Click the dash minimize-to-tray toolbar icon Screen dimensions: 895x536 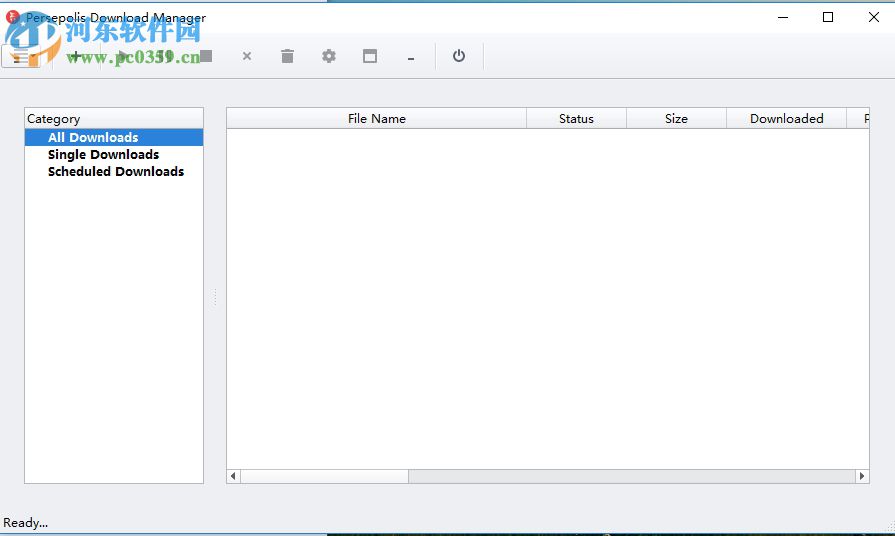411,58
